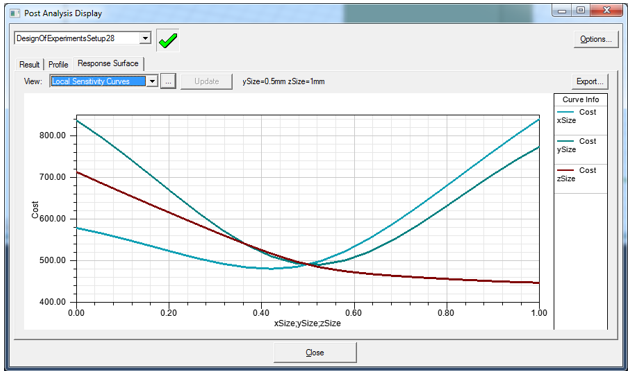
Task: Click the ellipsis button next to View
Action: pos(168,81)
